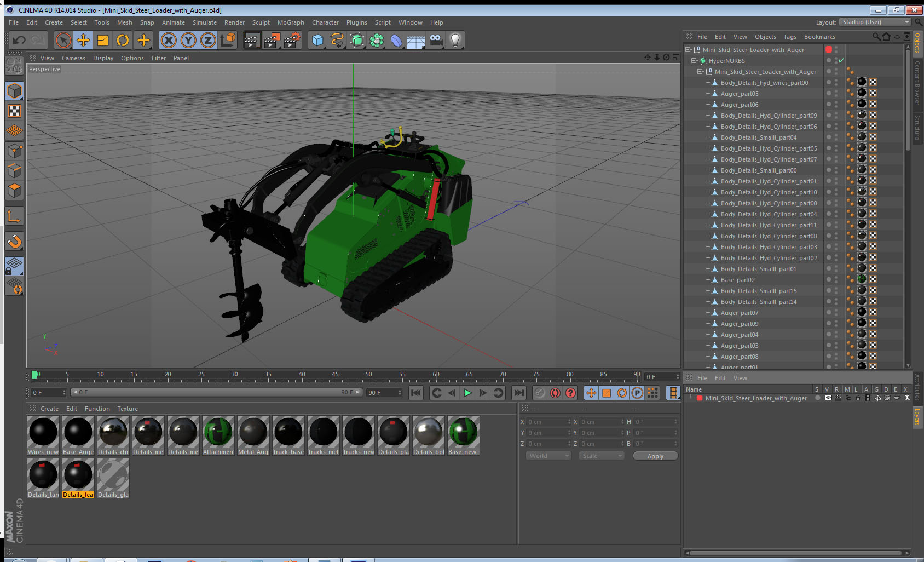Activate the Rotate tool
Viewport: 924px width, 562px height.
[x=123, y=40]
